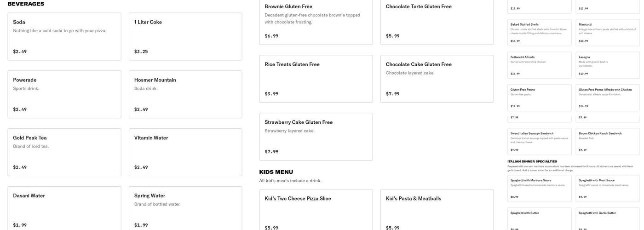Click the Baked Stuffed Shells thumbnail card
This screenshot has height=230, width=644.
(540, 32)
